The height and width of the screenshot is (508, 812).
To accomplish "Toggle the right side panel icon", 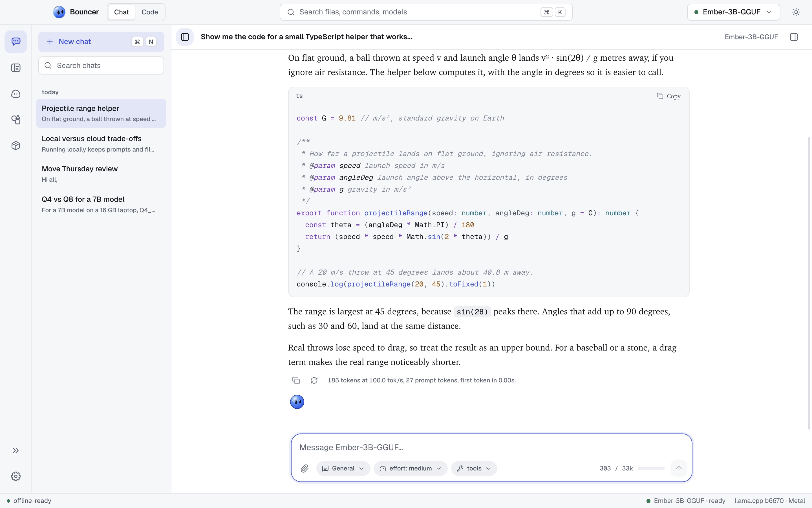I will pos(794,37).
